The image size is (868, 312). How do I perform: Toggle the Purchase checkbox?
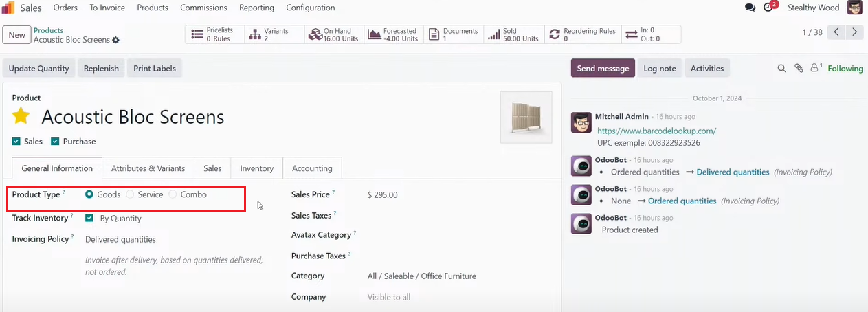[x=55, y=142]
